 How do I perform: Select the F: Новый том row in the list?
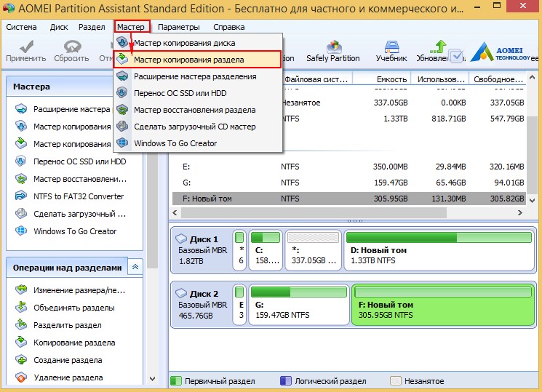pos(349,199)
